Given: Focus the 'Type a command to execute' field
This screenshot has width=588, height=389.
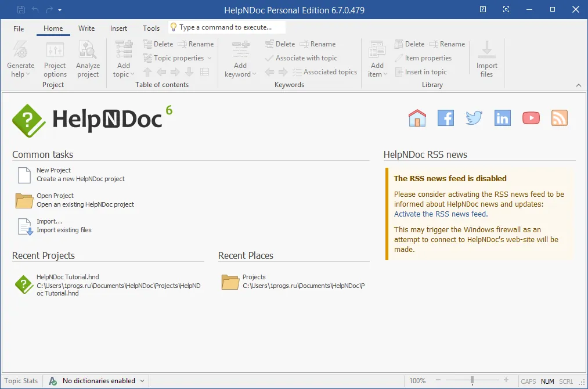Looking at the screenshot, I should click(228, 27).
